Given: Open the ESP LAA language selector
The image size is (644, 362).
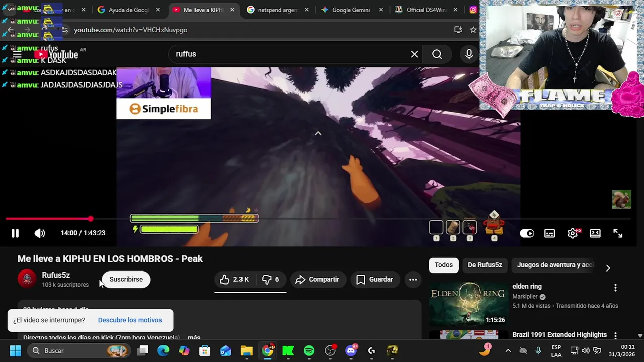Looking at the screenshot, I should (x=556, y=350).
